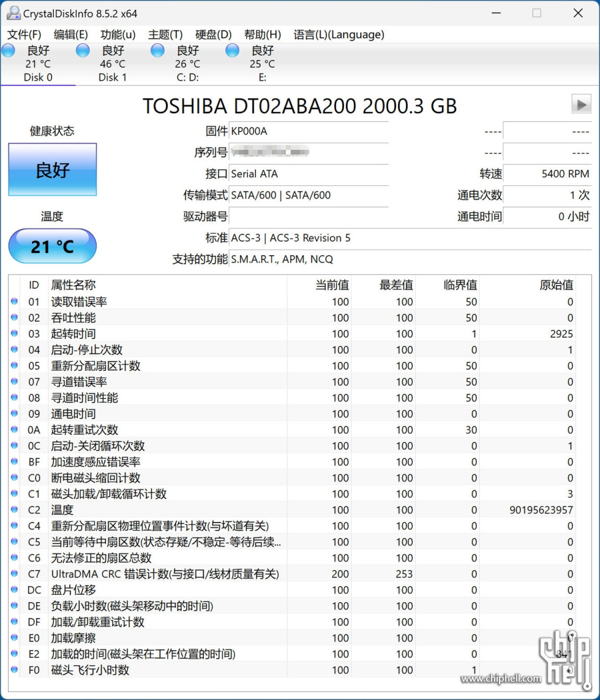Click raw value 90195623957

click(541, 510)
